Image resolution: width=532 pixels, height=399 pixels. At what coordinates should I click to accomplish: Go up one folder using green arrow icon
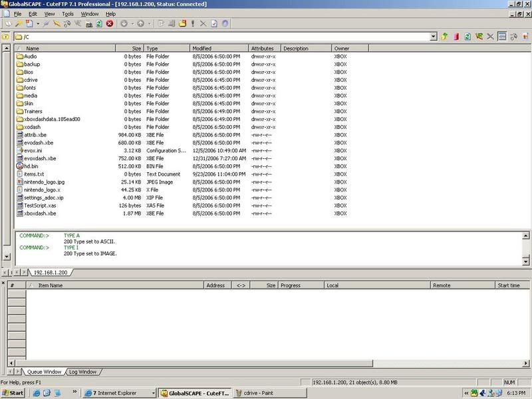(x=444, y=37)
